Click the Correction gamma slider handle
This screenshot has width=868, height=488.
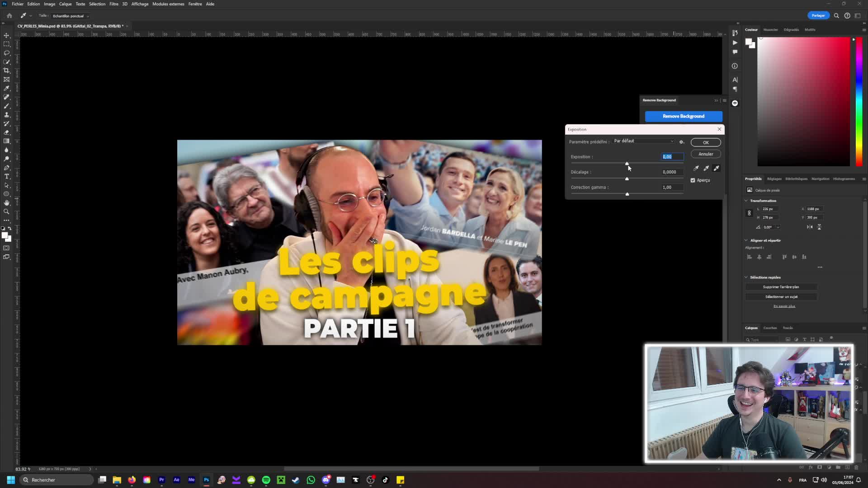point(627,194)
